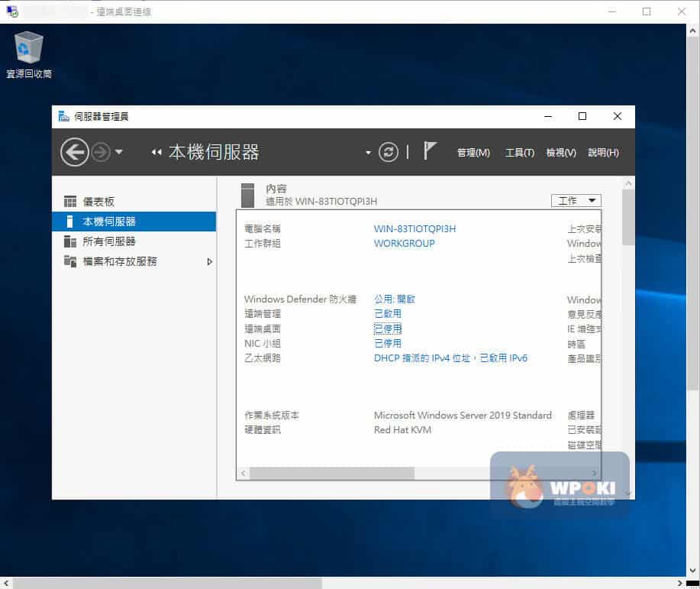Screen dimensions: 700x589
Task: Click the remote desktop 已停用 link
Action: (x=387, y=328)
